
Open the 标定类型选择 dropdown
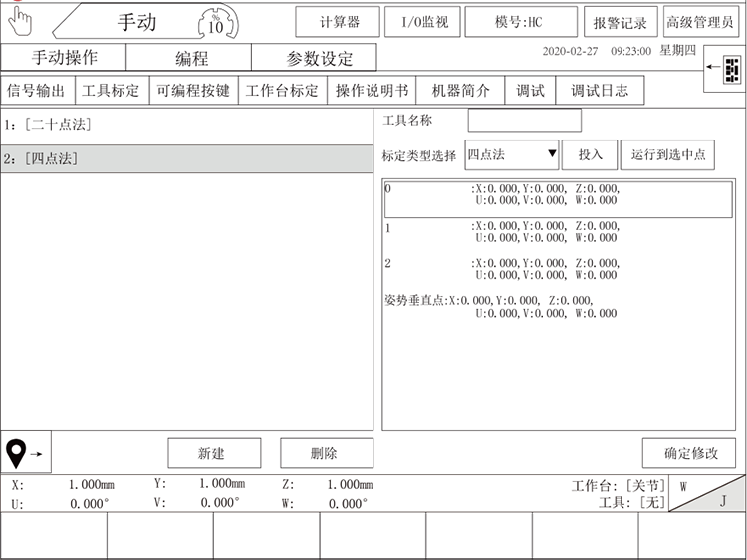point(512,154)
